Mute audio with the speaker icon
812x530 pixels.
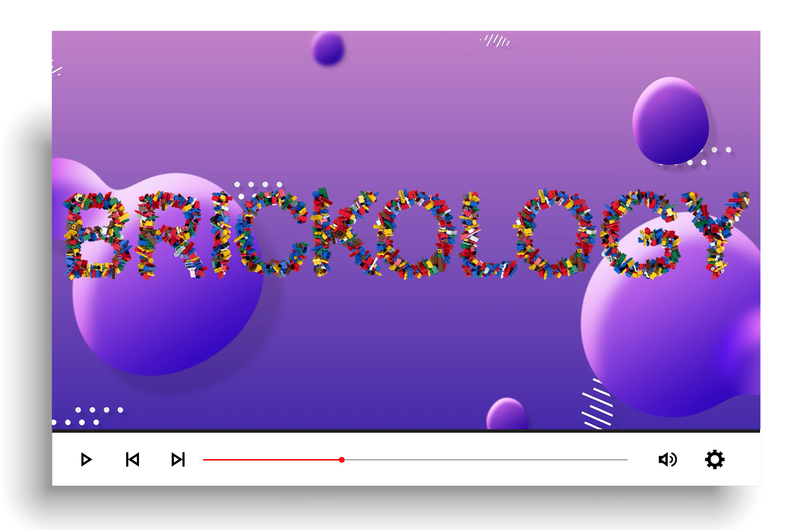[667, 460]
